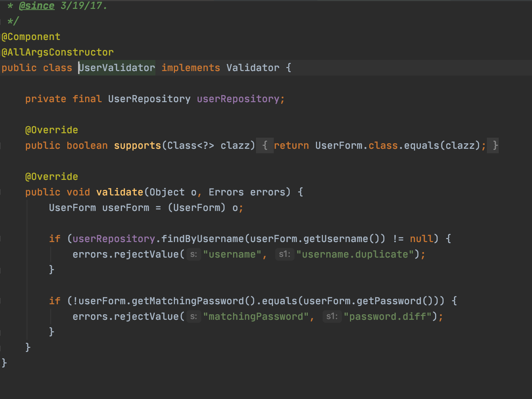Screen dimensions: 532x399
Task: Click the UserRepository type in field declaration
Action: point(149,99)
